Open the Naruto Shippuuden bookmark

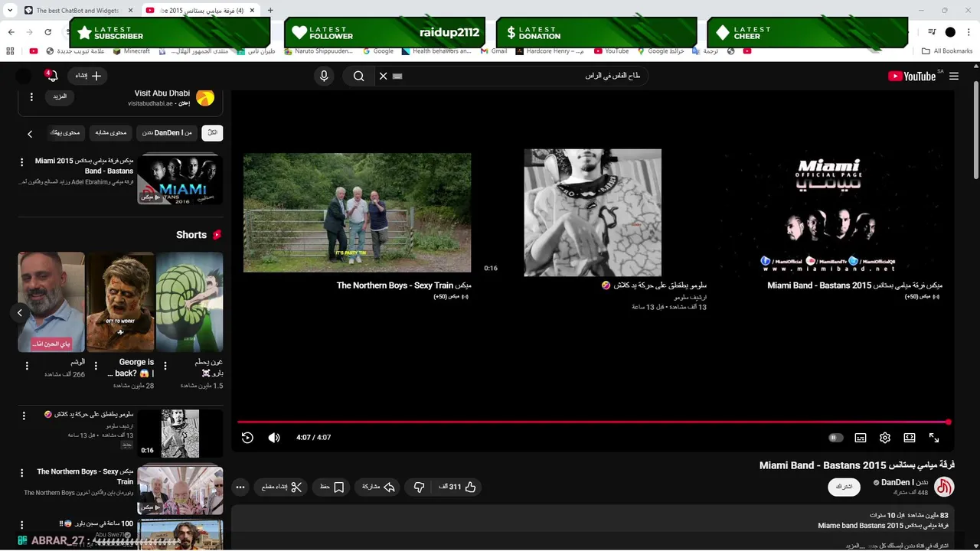[x=318, y=51]
